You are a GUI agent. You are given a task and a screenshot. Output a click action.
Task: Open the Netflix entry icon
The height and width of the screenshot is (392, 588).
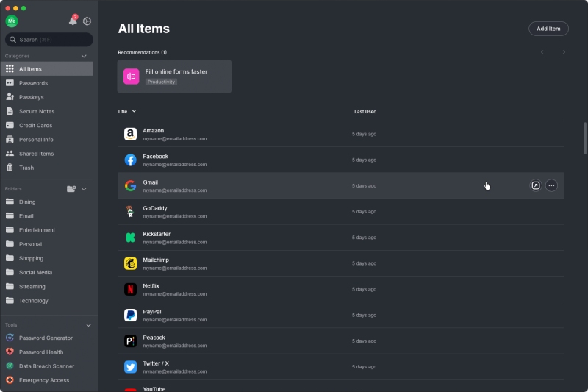131,289
